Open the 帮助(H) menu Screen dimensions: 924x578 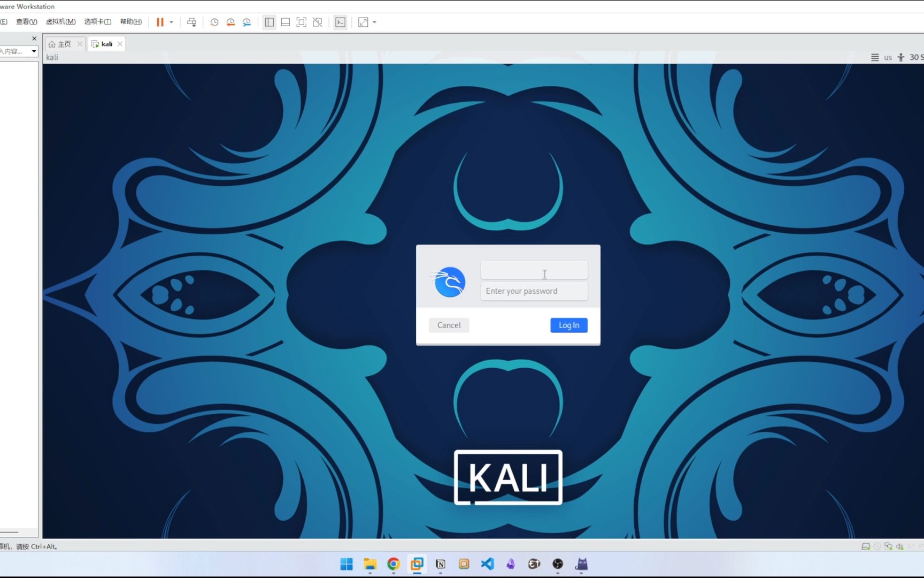pos(130,21)
